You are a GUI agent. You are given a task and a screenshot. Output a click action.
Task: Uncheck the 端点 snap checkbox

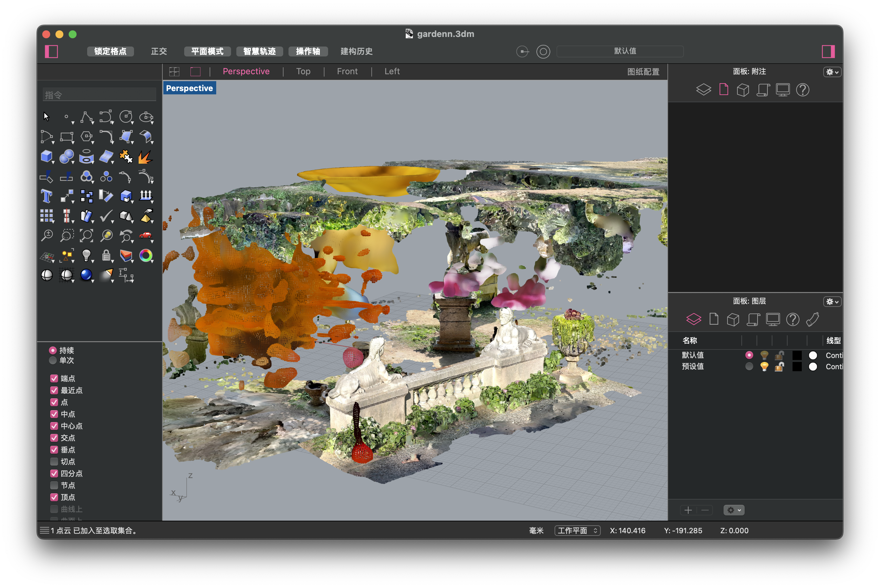click(x=54, y=378)
